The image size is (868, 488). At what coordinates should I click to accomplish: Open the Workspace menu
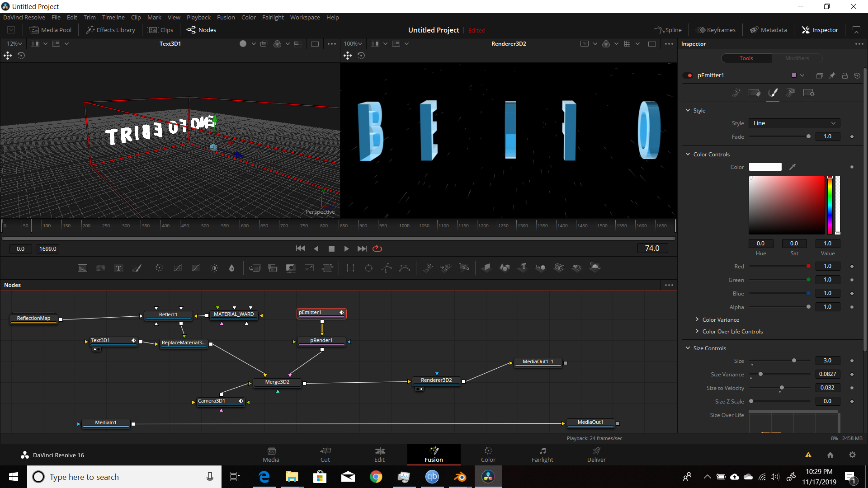coord(305,17)
